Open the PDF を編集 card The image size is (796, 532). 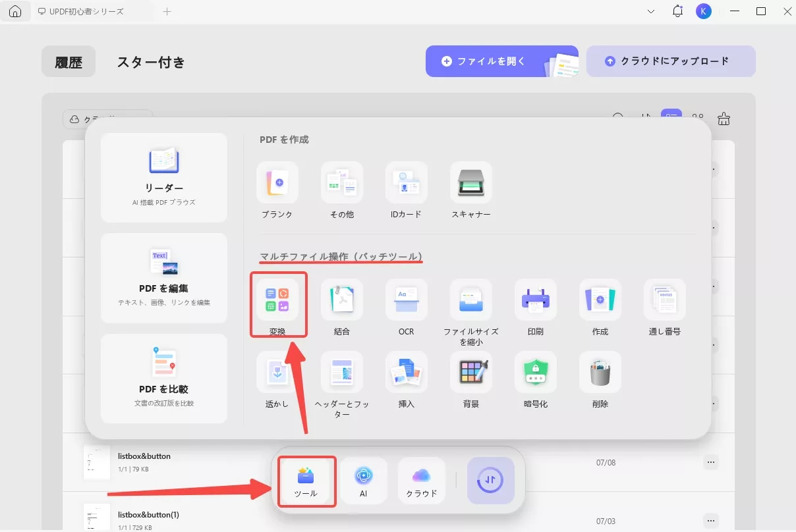[x=164, y=278]
